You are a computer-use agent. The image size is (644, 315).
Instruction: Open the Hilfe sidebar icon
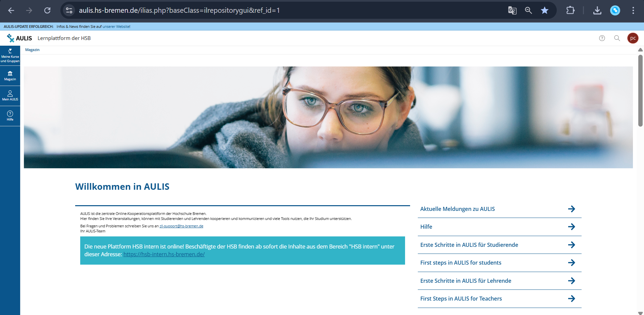click(10, 116)
